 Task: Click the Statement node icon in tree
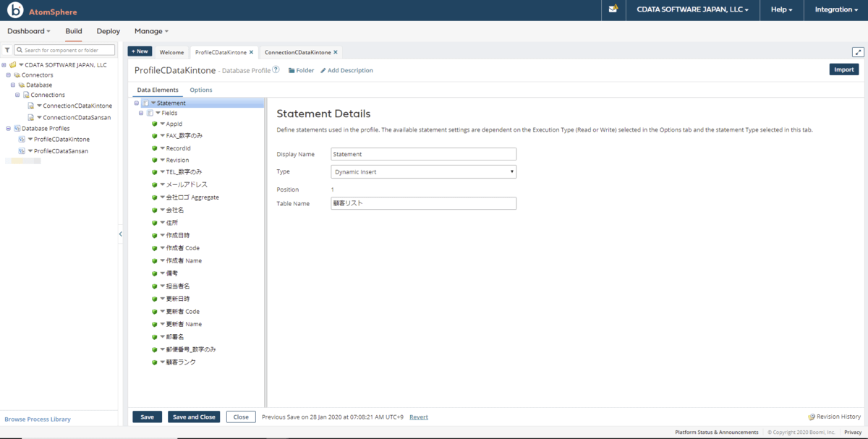coord(145,103)
